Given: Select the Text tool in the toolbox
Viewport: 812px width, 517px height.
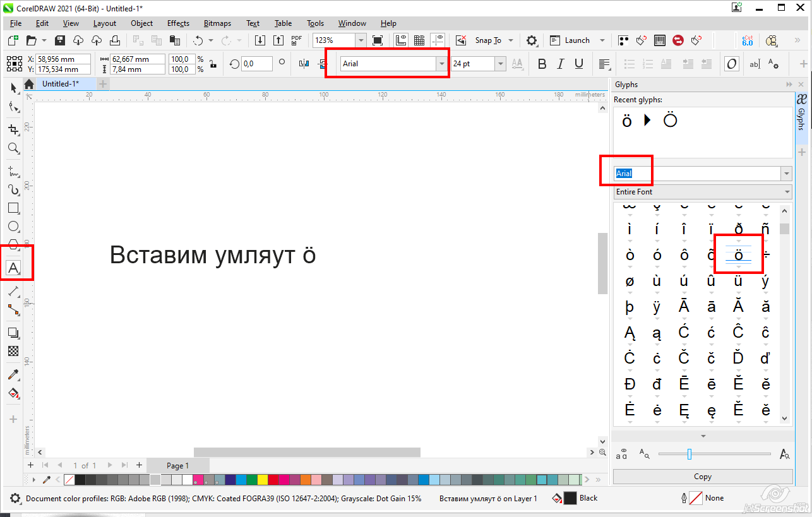Looking at the screenshot, I should click(13, 268).
